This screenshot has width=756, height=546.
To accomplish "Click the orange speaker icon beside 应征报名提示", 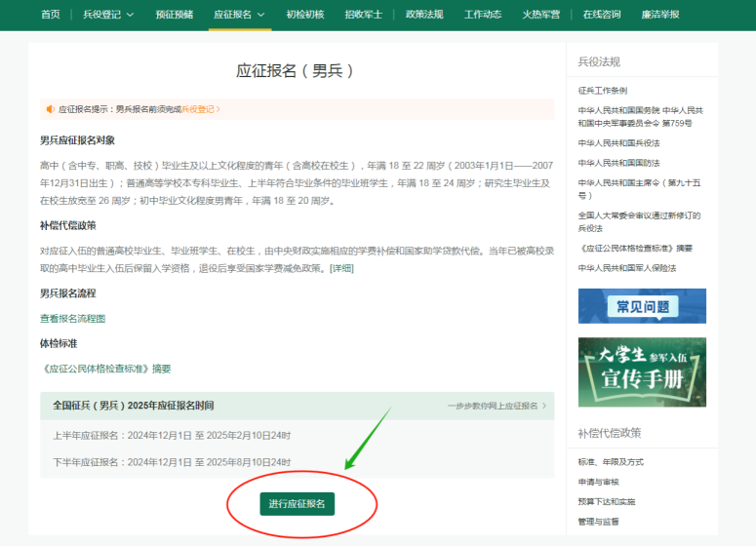I will pyautogui.click(x=51, y=109).
